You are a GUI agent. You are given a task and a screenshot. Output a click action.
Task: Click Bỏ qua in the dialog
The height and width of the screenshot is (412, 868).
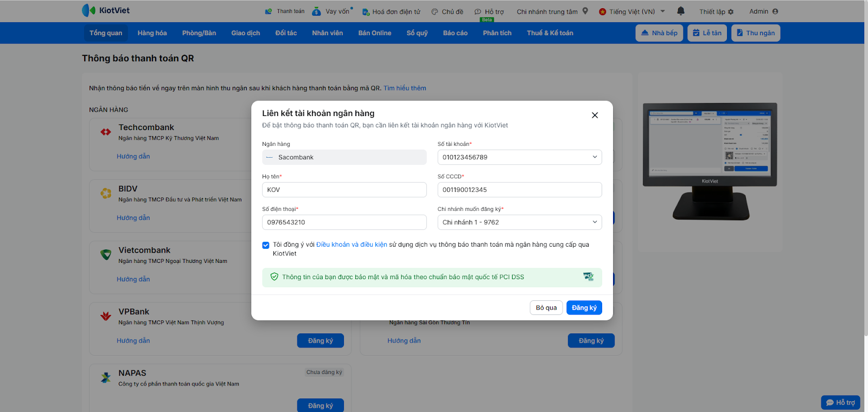(546, 308)
